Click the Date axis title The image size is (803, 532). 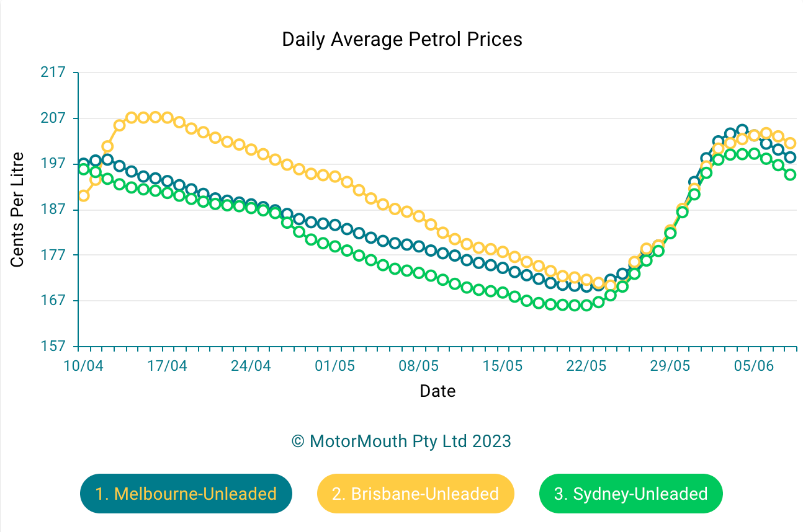coord(437,391)
